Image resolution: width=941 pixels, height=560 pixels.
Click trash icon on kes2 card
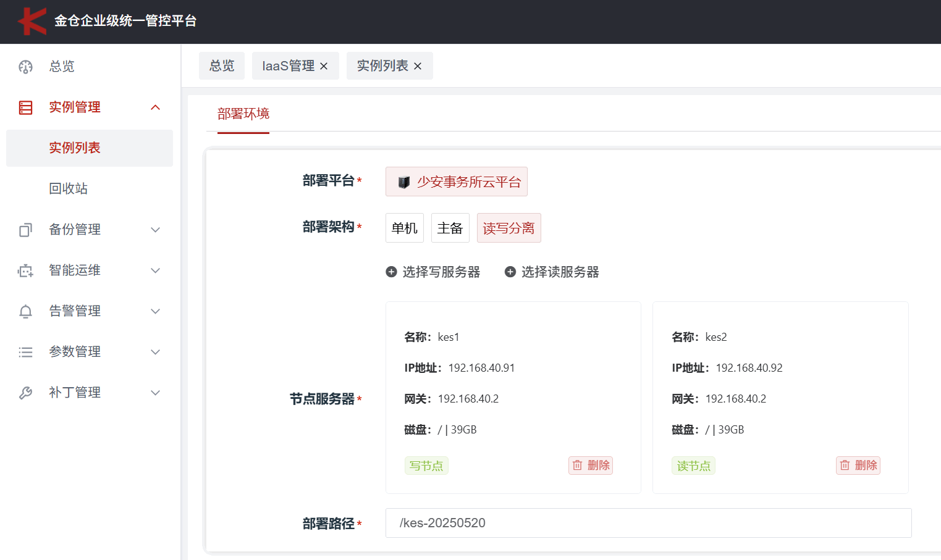(845, 466)
